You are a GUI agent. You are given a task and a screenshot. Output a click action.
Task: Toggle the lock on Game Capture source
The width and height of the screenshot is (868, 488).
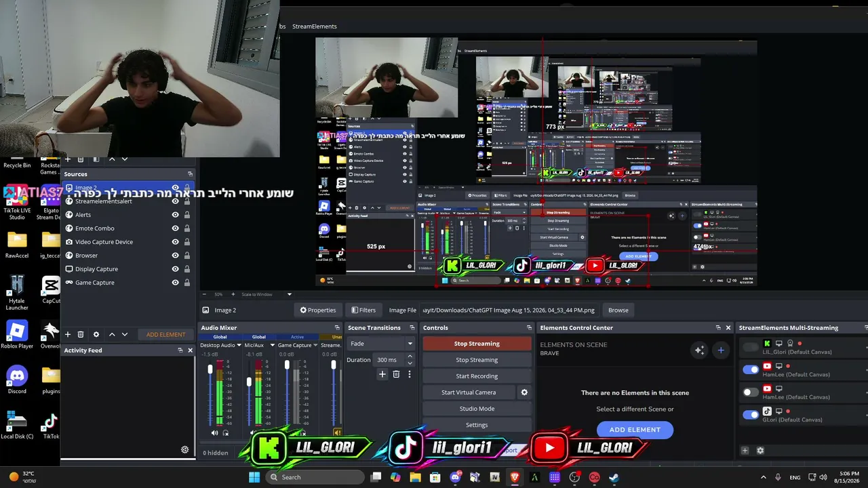pyautogui.click(x=187, y=283)
